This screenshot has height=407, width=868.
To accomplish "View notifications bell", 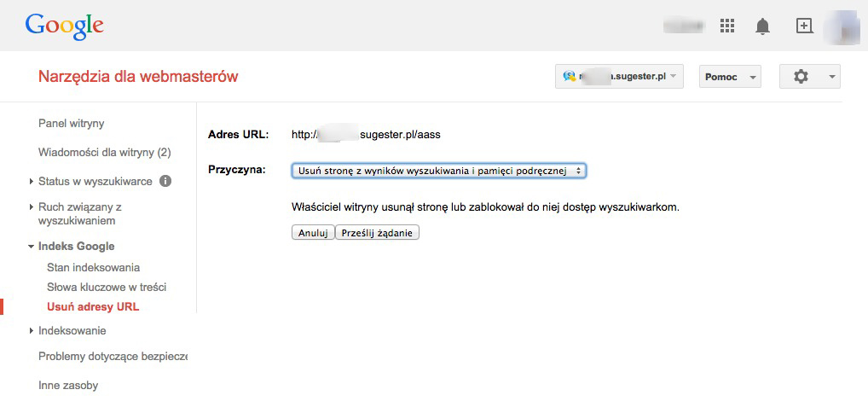I will point(763,26).
